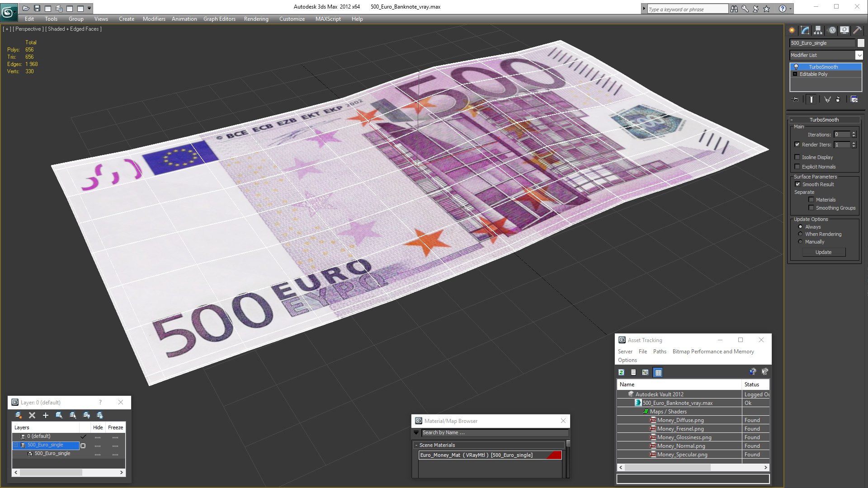Click the Open File icon in quick access toolbar

pyautogui.click(x=26, y=8)
